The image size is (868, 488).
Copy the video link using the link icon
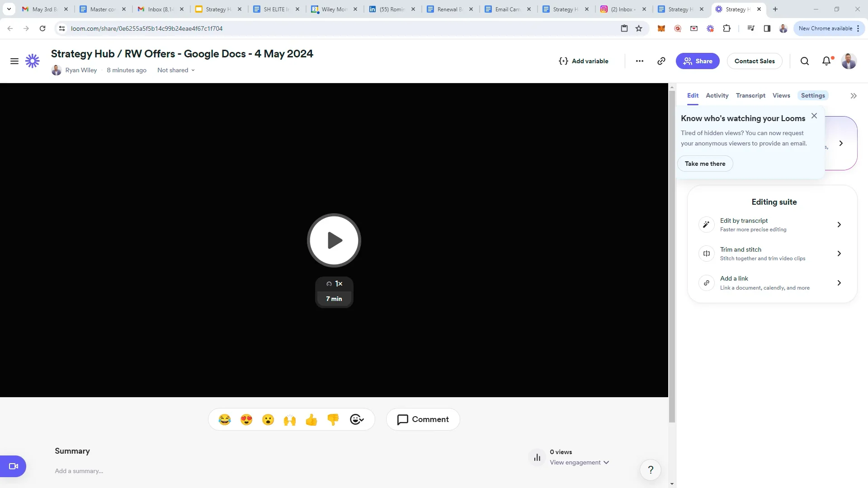coord(661,61)
